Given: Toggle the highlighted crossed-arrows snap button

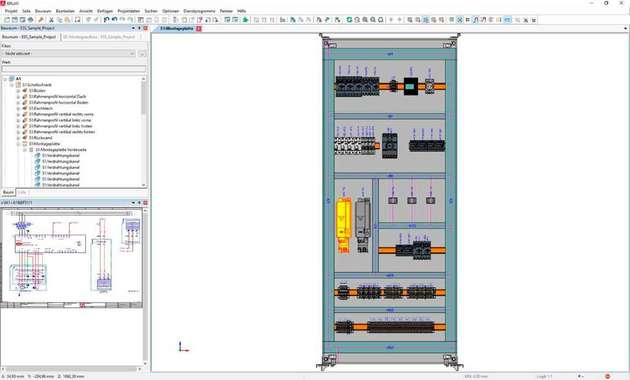Looking at the screenshot, I should 460,20.
